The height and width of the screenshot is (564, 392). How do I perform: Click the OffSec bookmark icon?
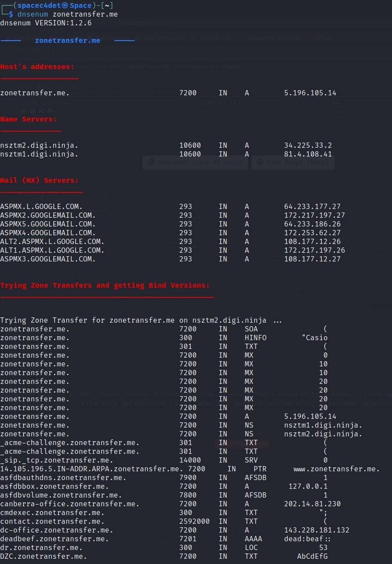(309, 38)
